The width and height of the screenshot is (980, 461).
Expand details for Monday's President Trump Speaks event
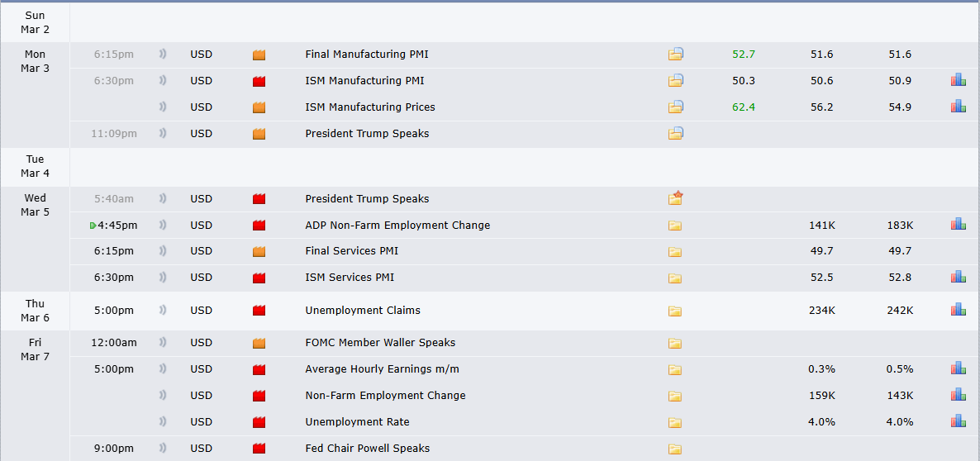coord(675,134)
